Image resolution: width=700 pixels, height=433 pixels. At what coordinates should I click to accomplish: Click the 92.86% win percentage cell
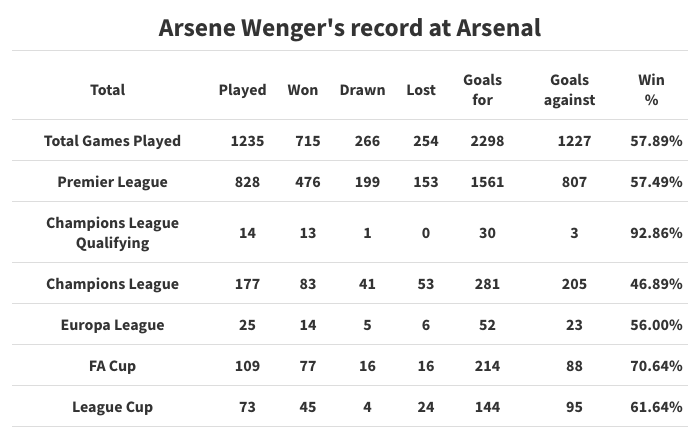coord(658,233)
